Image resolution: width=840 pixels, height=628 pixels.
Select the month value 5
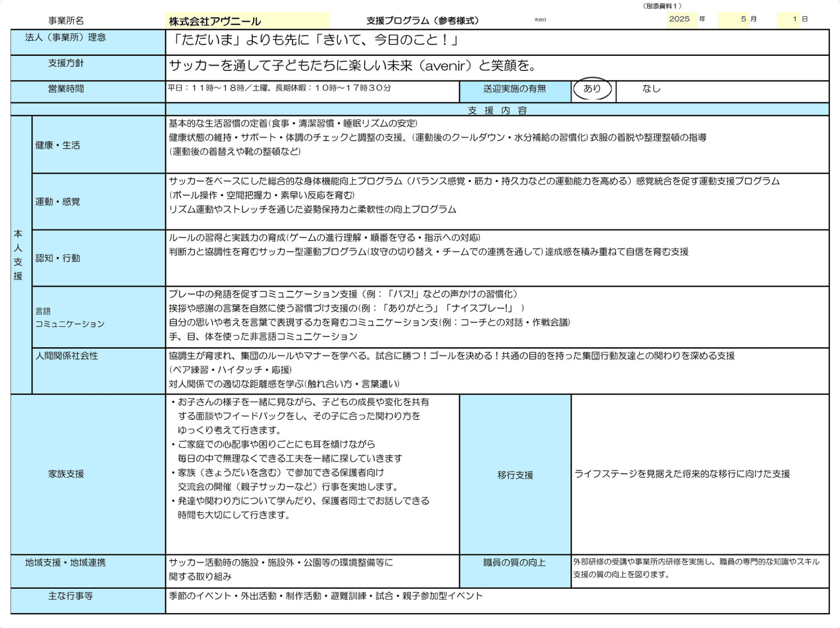pyautogui.click(x=743, y=19)
